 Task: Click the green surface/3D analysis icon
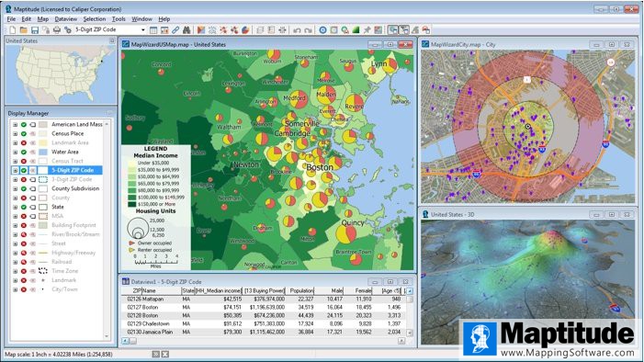coord(356,30)
